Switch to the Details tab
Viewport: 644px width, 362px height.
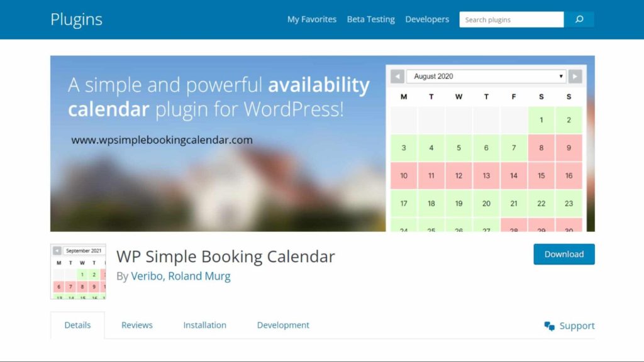coord(77,325)
